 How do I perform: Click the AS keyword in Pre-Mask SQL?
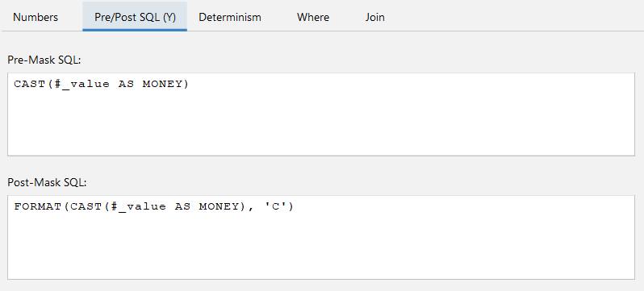tap(126, 84)
